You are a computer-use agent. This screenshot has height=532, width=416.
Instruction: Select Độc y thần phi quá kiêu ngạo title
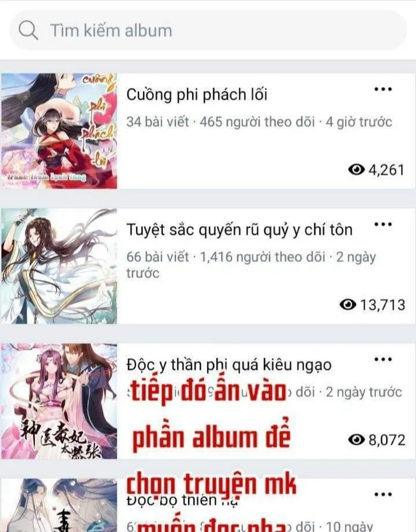click(x=229, y=365)
